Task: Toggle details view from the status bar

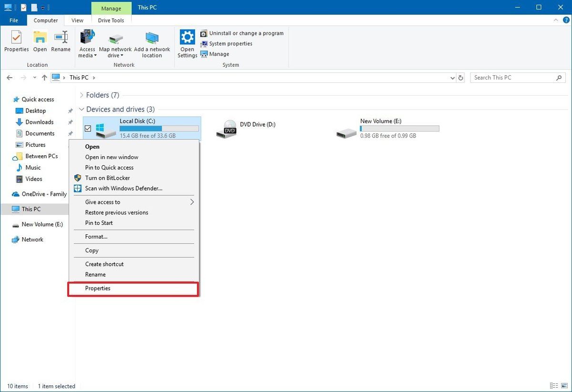Action: tap(554, 386)
